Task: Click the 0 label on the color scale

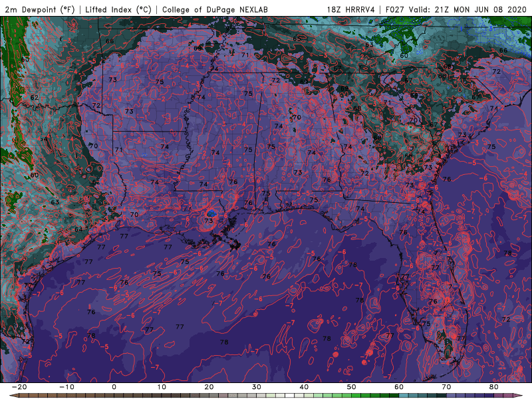Action: click(x=114, y=387)
